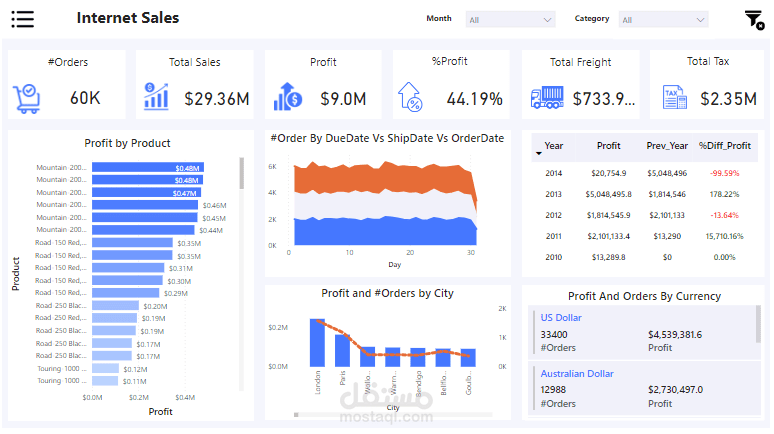This screenshot has width=774, height=434.
Task: Open the Category filter dropdown
Action: (663, 20)
